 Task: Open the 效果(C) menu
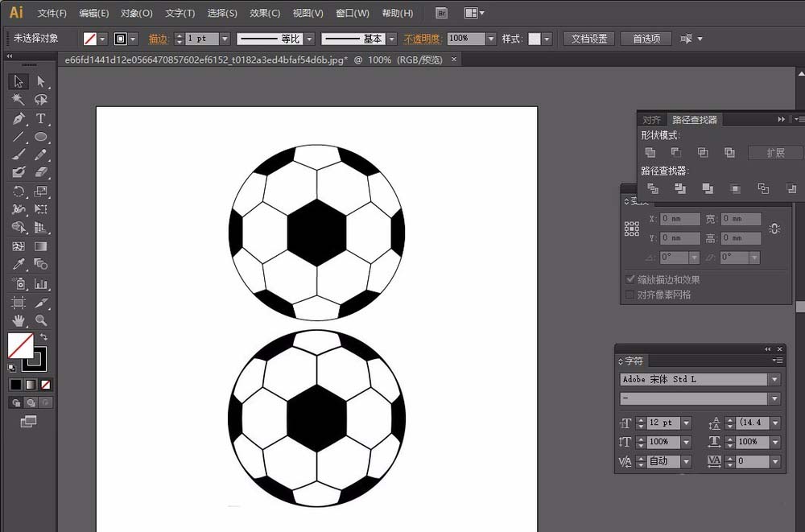(x=265, y=14)
